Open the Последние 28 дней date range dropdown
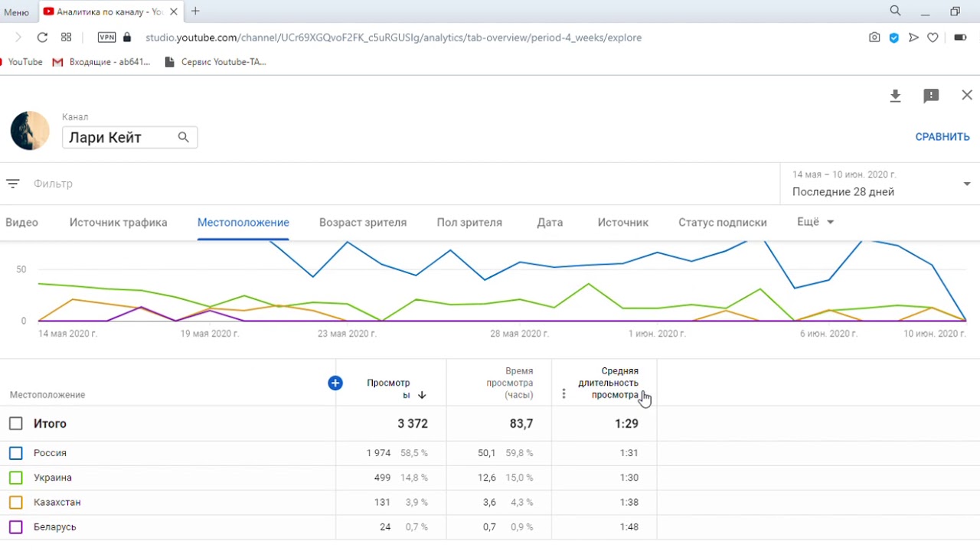The image size is (980, 551). click(x=879, y=184)
